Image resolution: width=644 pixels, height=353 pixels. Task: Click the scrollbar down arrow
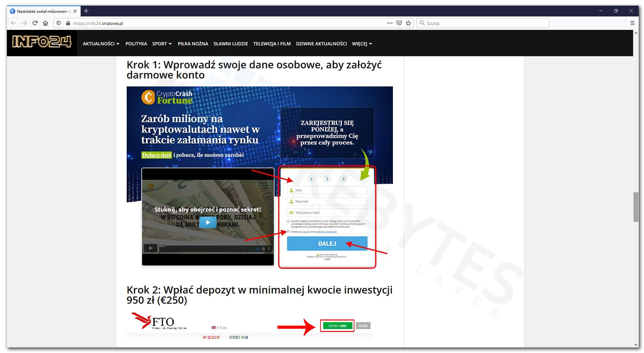(636, 344)
